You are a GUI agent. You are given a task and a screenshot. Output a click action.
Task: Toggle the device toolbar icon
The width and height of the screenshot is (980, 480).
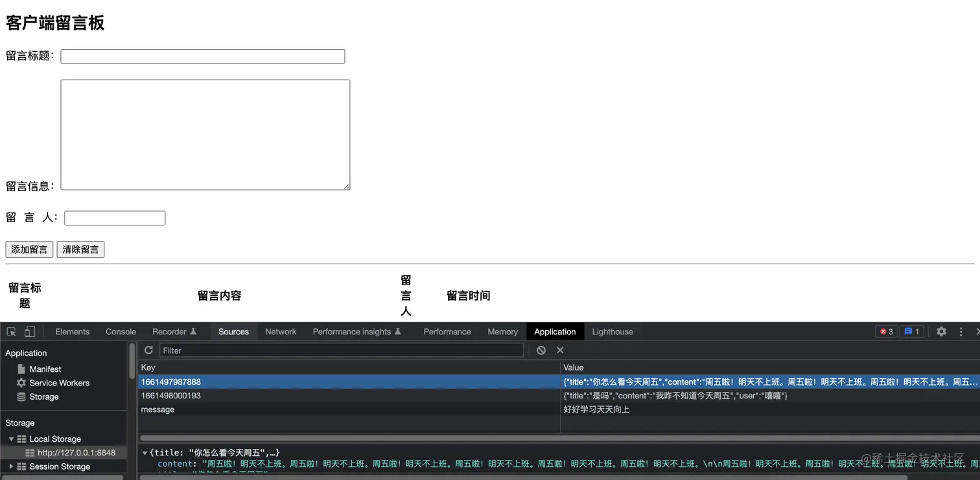(x=30, y=332)
